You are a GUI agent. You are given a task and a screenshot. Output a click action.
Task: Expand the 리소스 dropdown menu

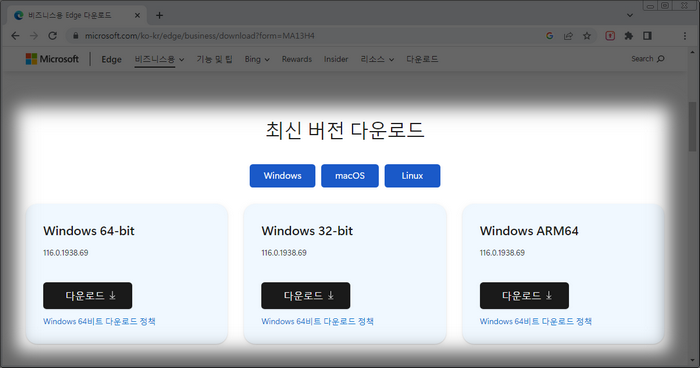[377, 59]
